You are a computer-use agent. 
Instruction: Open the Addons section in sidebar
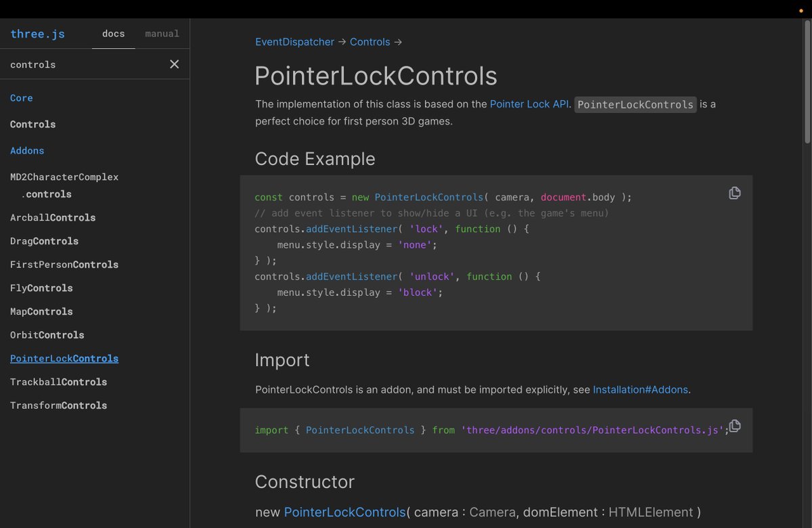coord(27,151)
